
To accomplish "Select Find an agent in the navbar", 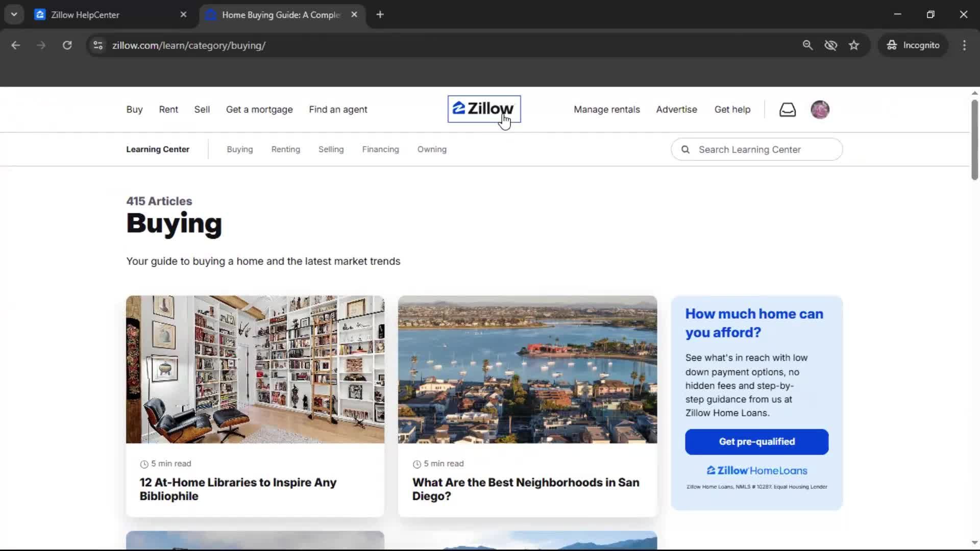I will 338,109.
